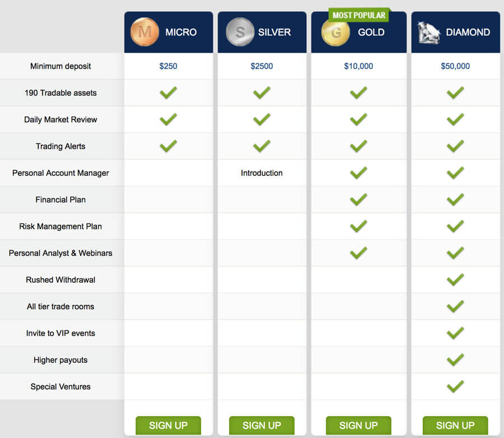This screenshot has width=504, height=438.
Task: Click the Invite to VIP events row label
Action: (60, 333)
